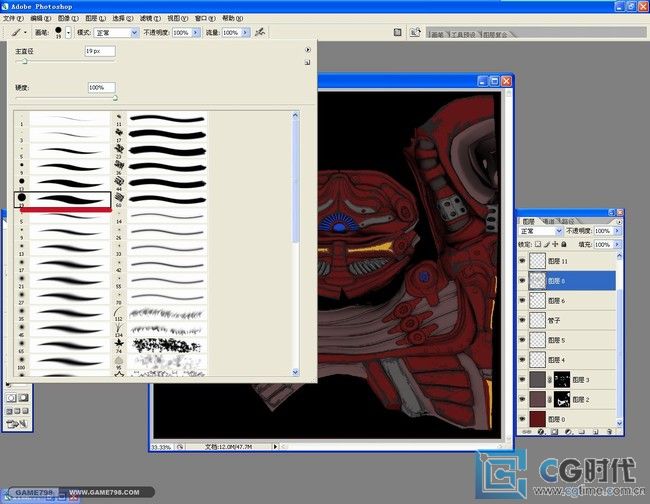
Task: Click Add layer mask icon in Layers panel
Action: click(x=555, y=432)
